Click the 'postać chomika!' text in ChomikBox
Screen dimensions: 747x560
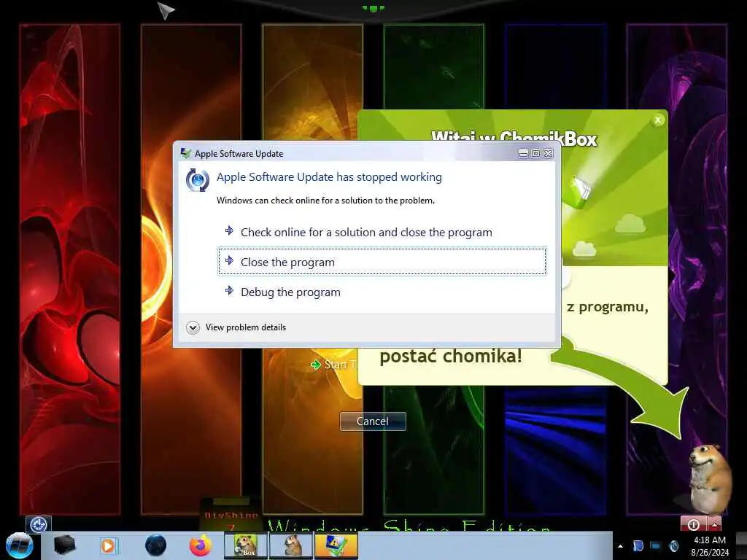point(451,356)
